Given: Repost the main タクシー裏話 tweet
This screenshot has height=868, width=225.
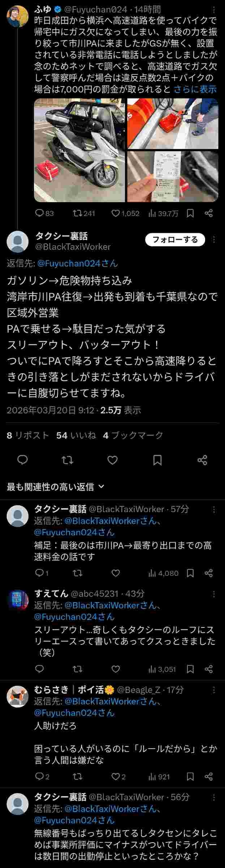Looking at the screenshot, I should pos(68,460).
